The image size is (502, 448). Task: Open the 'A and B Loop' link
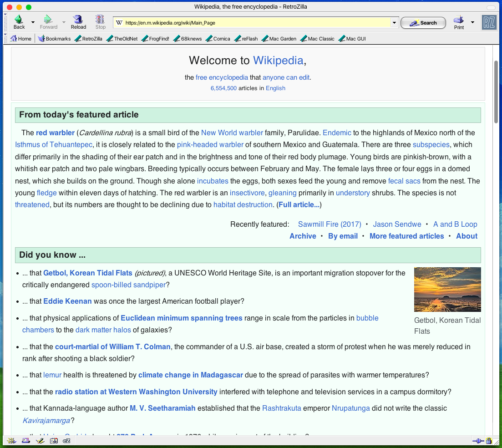click(455, 224)
